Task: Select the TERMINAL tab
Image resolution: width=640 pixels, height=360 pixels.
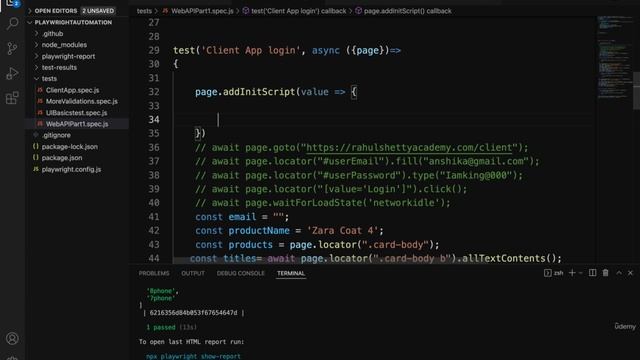Action: [x=291, y=273]
